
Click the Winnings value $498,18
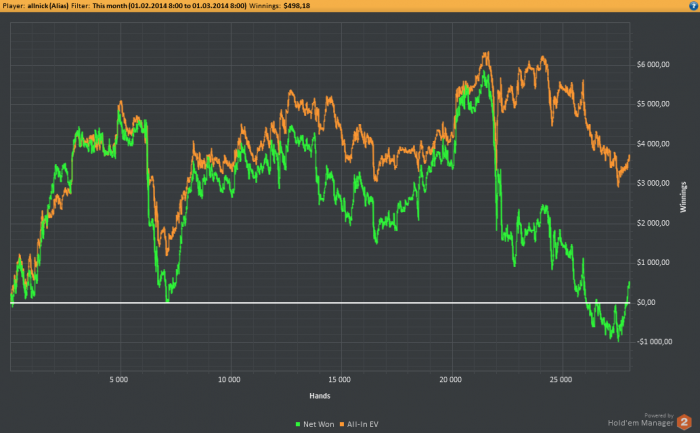[x=296, y=6]
